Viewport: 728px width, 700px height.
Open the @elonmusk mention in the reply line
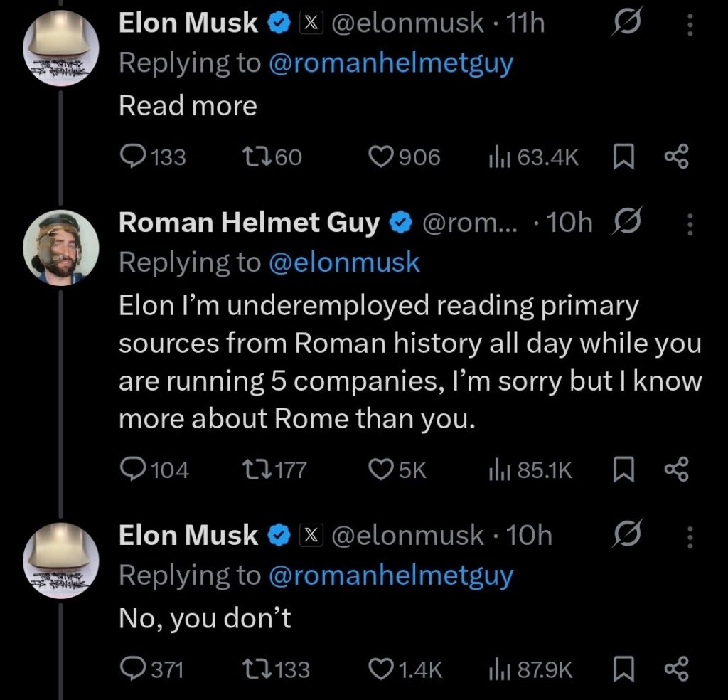tap(345, 261)
